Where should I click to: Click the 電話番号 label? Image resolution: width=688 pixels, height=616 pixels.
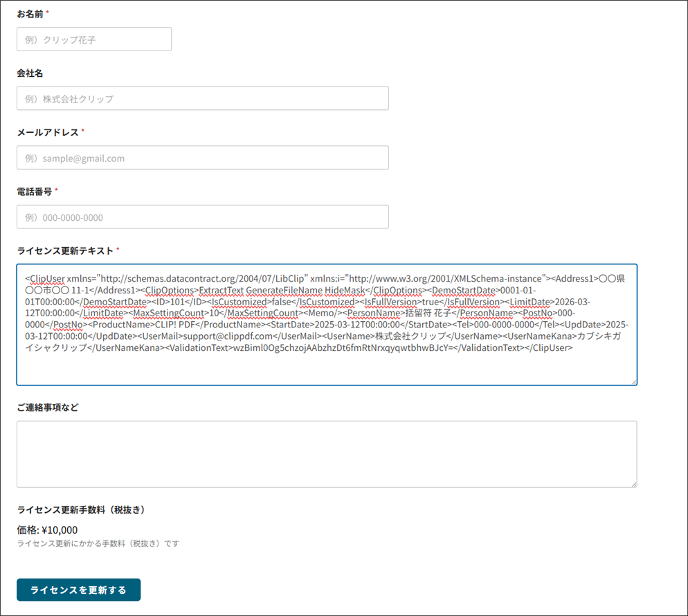pos(35,191)
